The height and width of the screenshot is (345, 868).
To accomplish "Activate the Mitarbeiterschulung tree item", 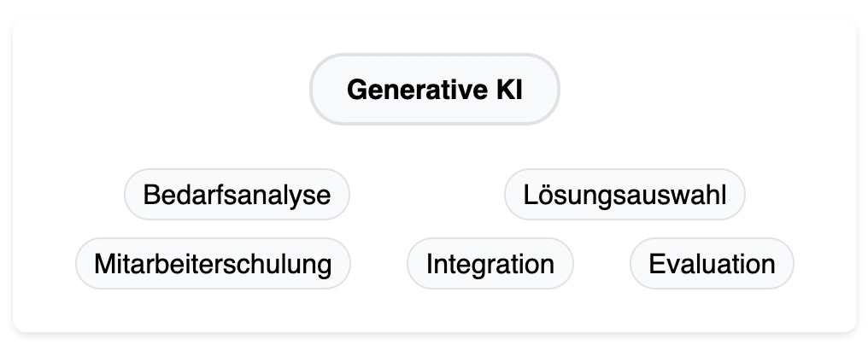I will [x=213, y=264].
